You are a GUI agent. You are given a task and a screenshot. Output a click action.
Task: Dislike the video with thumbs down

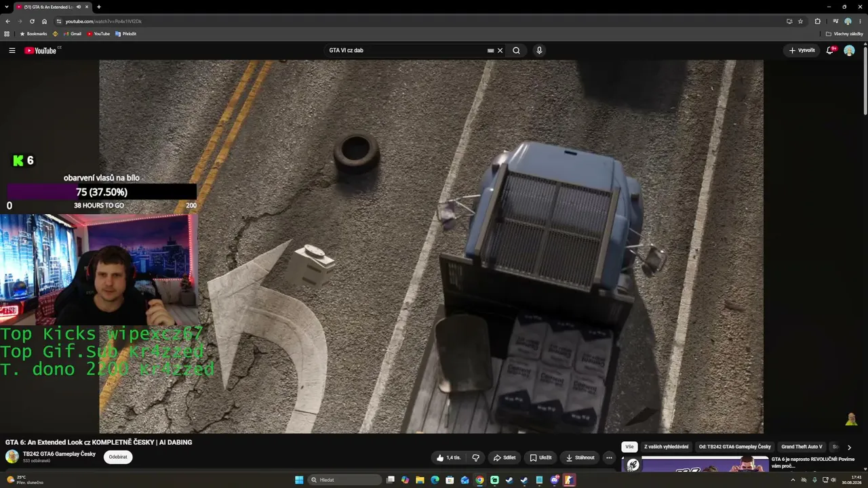pos(476,457)
